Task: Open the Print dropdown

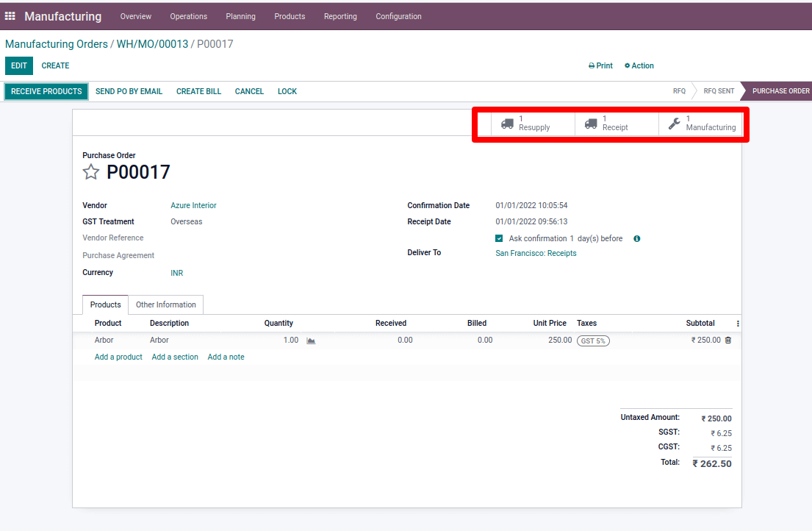Action: pyautogui.click(x=600, y=65)
